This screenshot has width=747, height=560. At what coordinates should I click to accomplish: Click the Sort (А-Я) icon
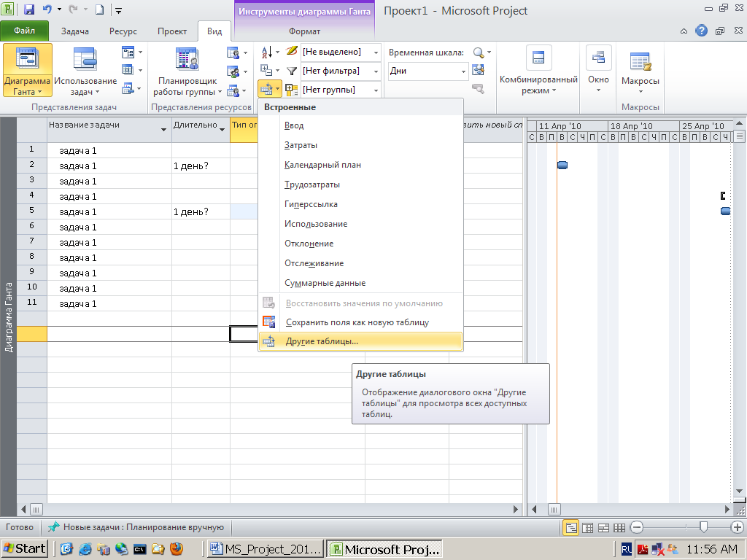tap(267, 52)
